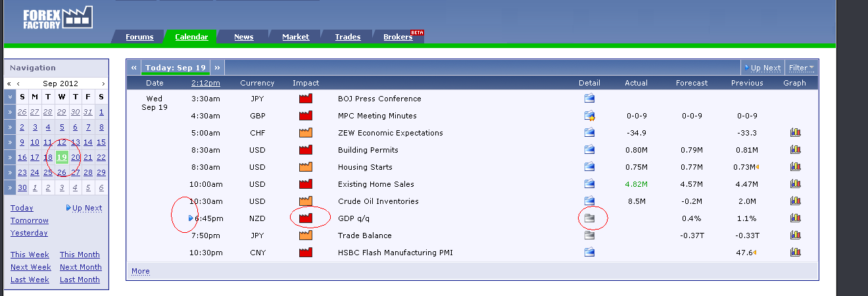Click the Crude Oil Inventories event name
The height and width of the screenshot is (296, 868).
pyautogui.click(x=378, y=201)
